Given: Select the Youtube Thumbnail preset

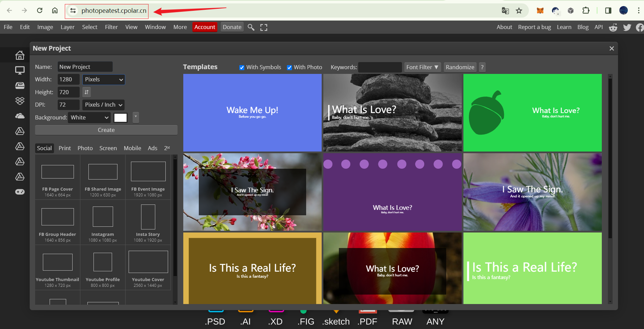Looking at the screenshot, I should 58,268.
